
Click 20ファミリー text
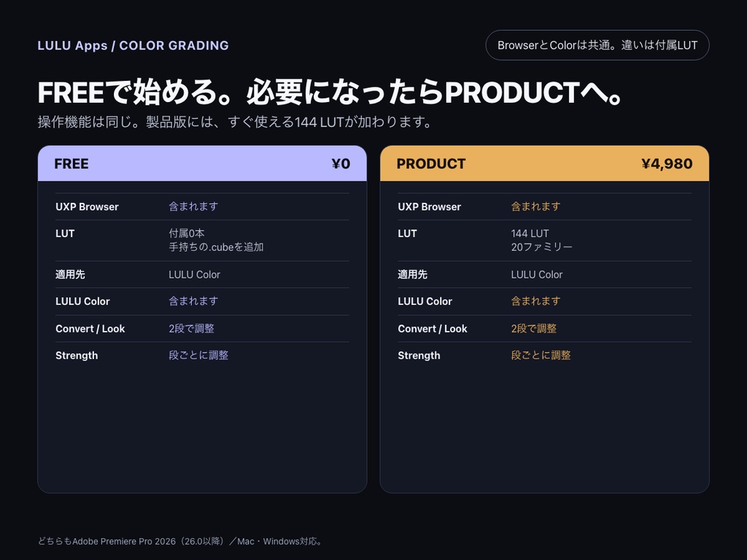click(x=542, y=246)
